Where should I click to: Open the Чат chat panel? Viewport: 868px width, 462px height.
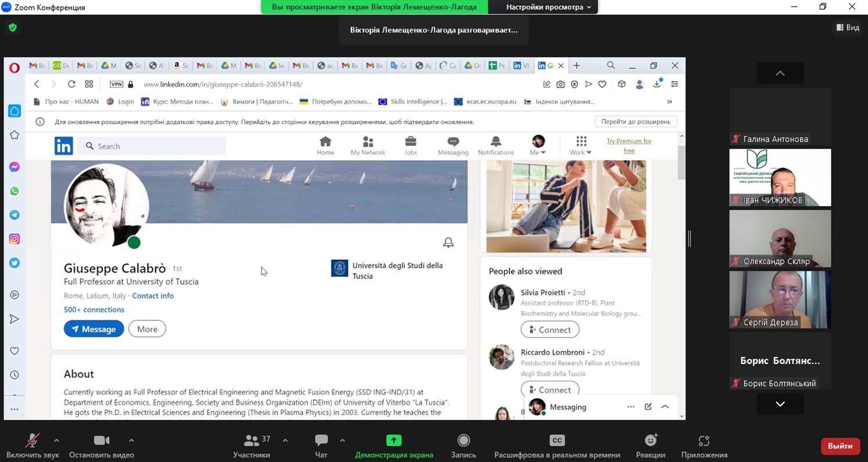[x=321, y=446]
